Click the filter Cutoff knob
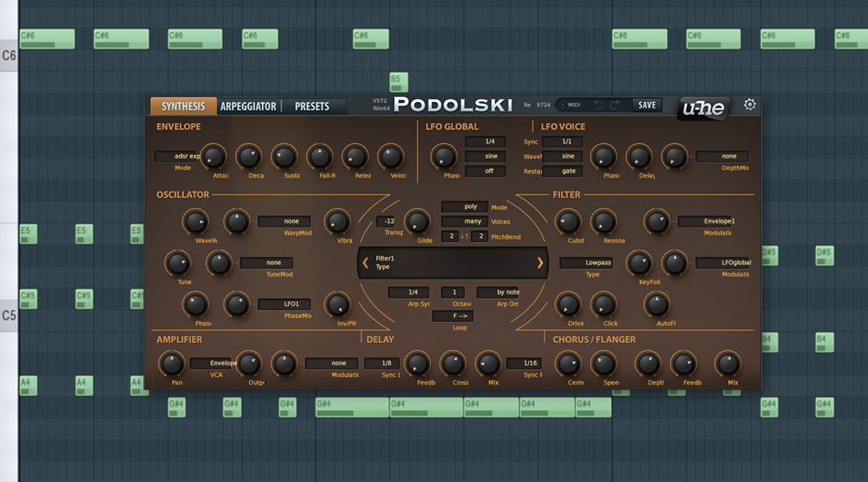Viewport: 868px width, 482px height. (568, 222)
